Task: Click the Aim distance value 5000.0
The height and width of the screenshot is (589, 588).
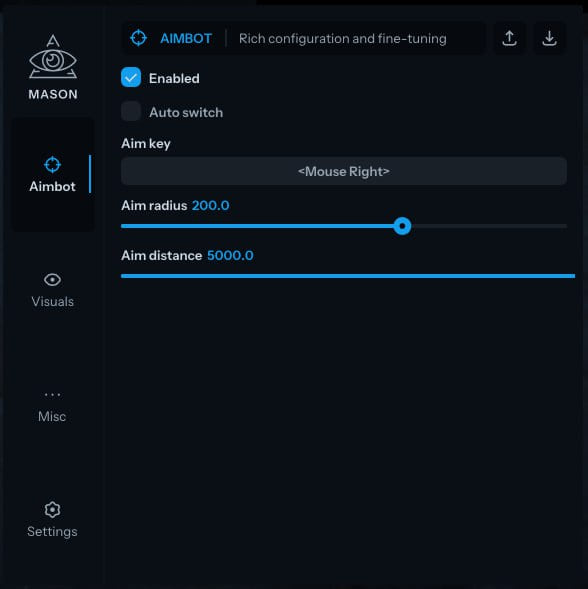Action: (x=230, y=255)
